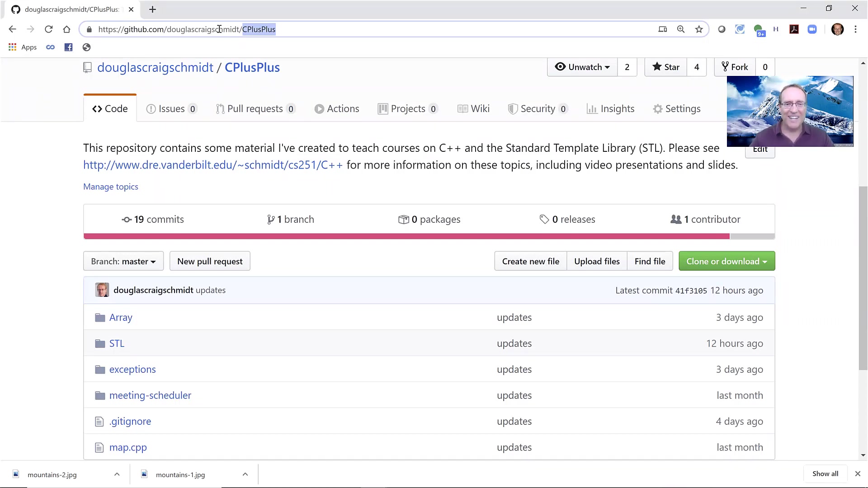Open the Branch: master dropdown

click(x=123, y=261)
